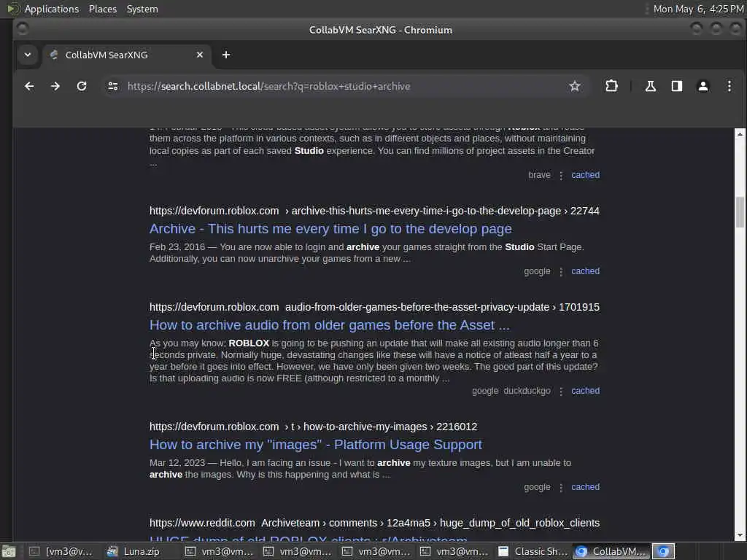
Task: Open Chrome Labs flask icon
Action: [650, 86]
